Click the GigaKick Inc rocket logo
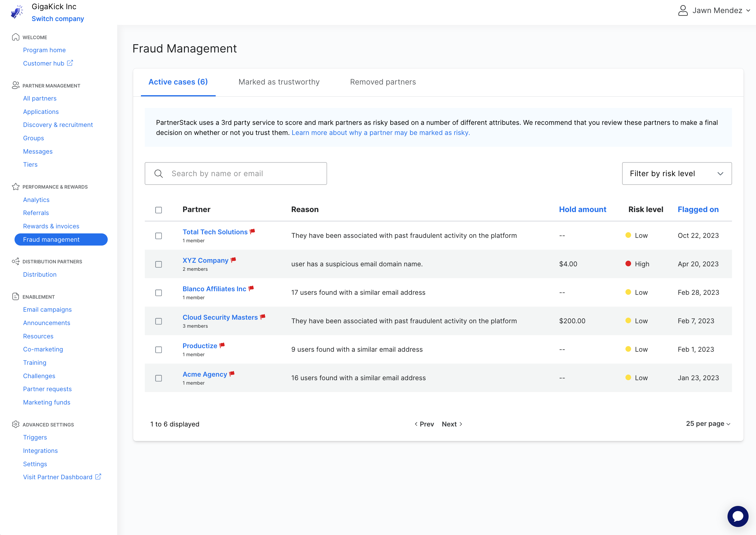756x535 pixels. pos(17,12)
